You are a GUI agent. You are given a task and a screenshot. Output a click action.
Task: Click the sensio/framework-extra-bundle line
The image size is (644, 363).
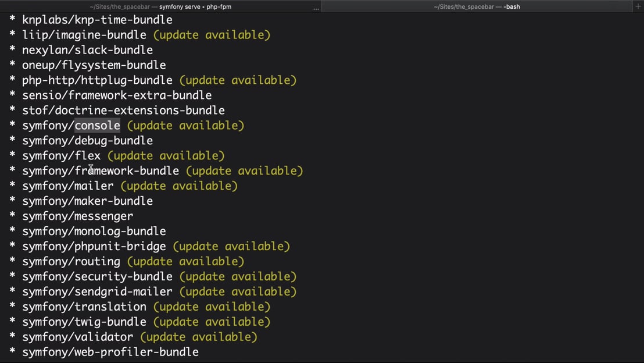[117, 95]
